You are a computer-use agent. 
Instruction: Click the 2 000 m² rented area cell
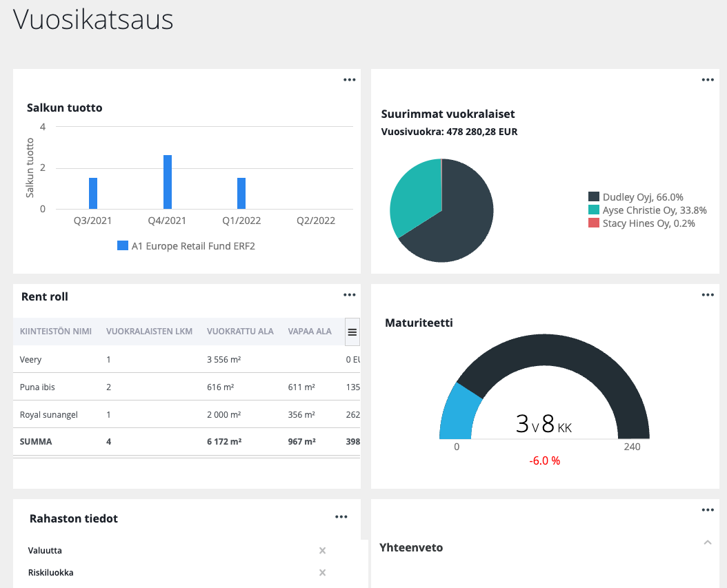pos(224,415)
